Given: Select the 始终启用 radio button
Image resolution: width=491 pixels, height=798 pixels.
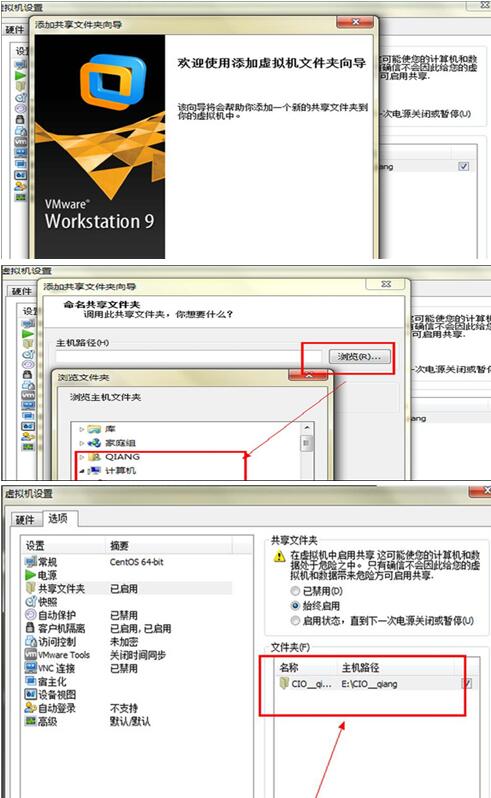Looking at the screenshot, I should click(295, 606).
